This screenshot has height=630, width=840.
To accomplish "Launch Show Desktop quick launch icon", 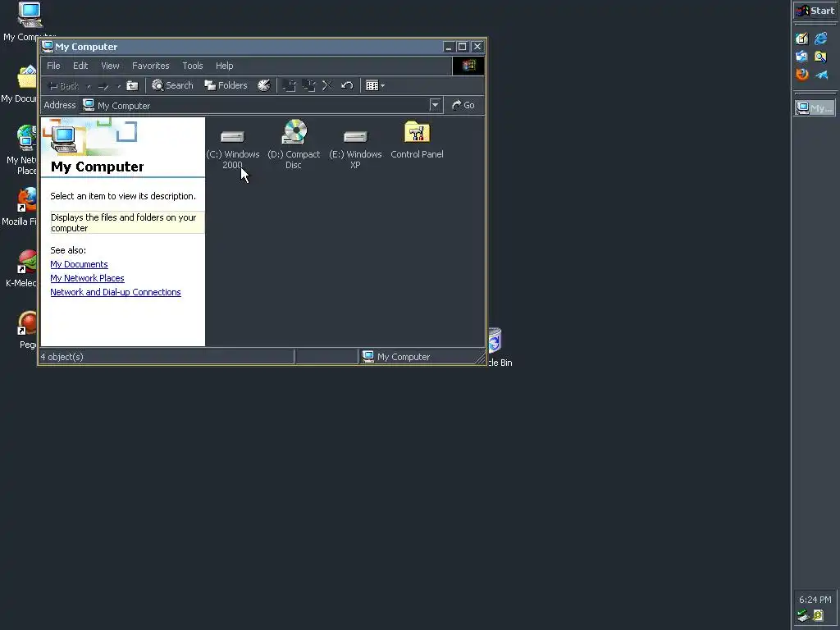I will (x=802, y=39).
